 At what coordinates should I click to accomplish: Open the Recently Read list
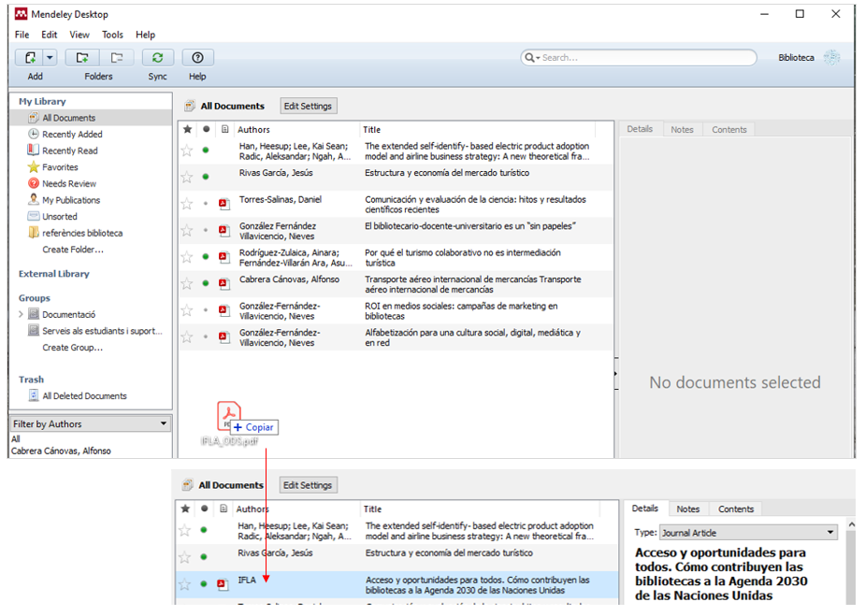click(69, 151)
